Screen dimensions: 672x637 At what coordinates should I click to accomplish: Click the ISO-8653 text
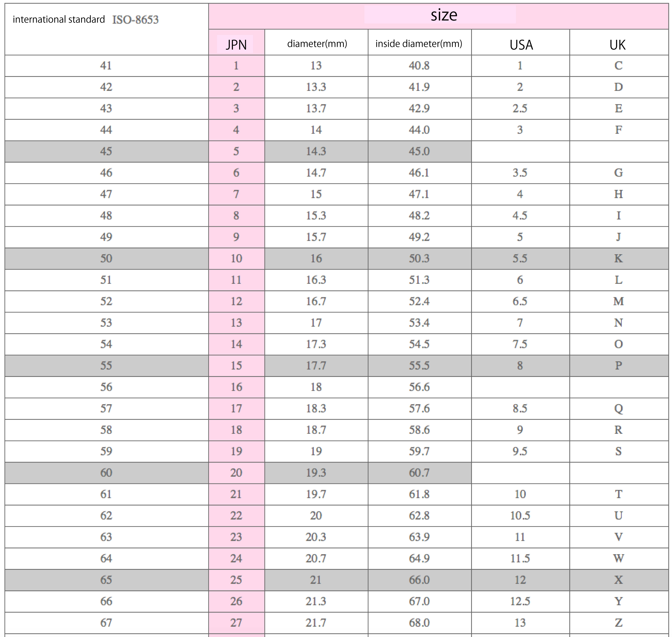pyautogui.click(x=135, y=20)
